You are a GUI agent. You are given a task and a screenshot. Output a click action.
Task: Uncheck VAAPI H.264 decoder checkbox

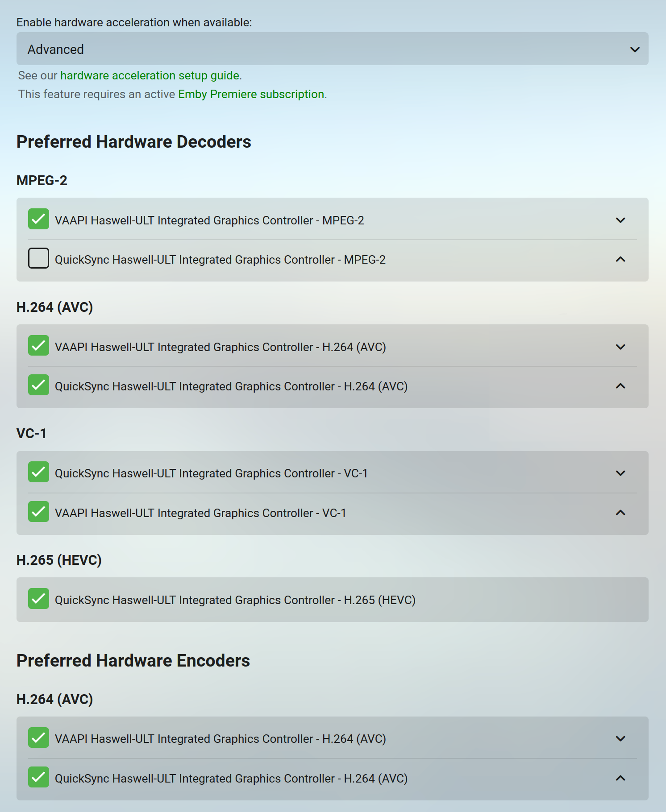38,346
